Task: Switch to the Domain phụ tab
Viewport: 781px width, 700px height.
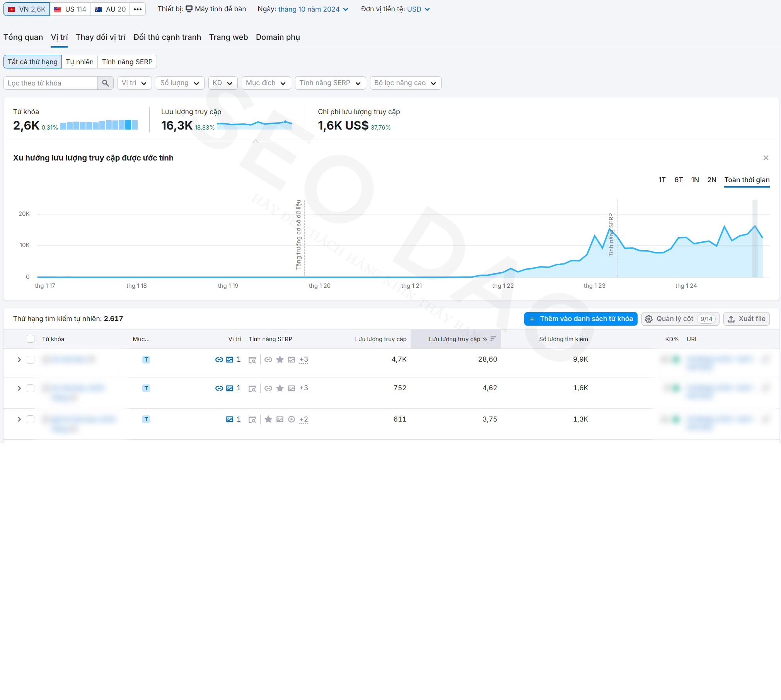Action: pos(278,37)
